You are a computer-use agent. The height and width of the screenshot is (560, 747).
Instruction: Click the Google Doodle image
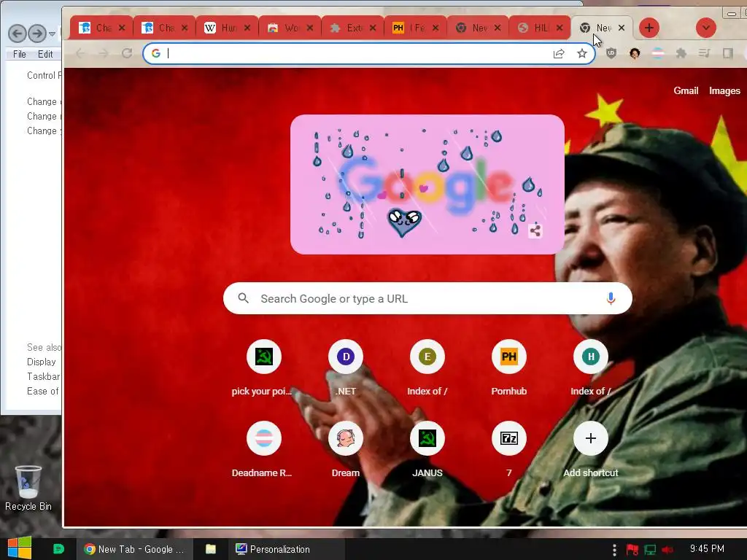pyautogui.click(x=427, y=184)
